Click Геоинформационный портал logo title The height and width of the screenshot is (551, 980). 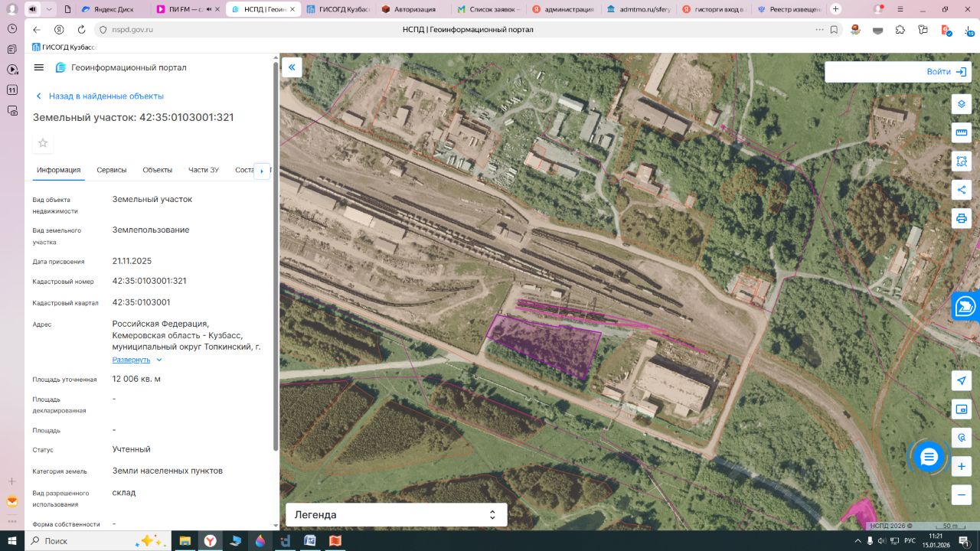pos(121,67)
